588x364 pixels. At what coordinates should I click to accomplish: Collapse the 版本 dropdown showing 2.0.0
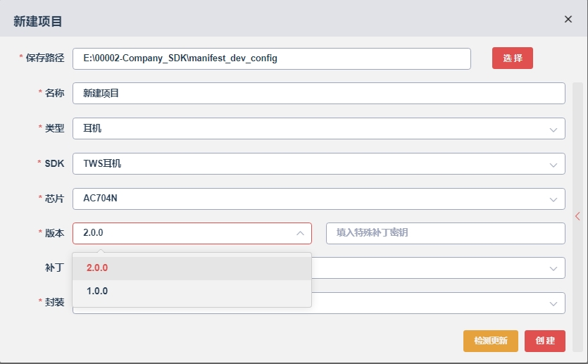pos(192,233)
